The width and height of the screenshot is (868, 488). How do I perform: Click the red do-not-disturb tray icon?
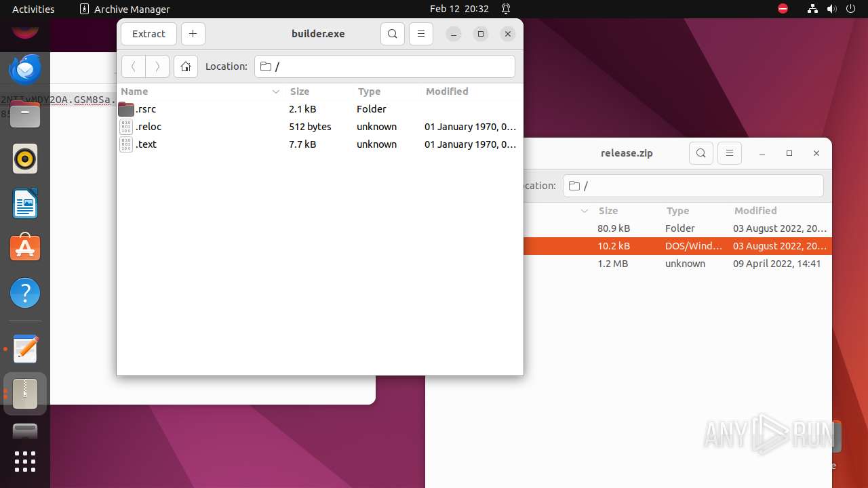(x=783, y=9)
